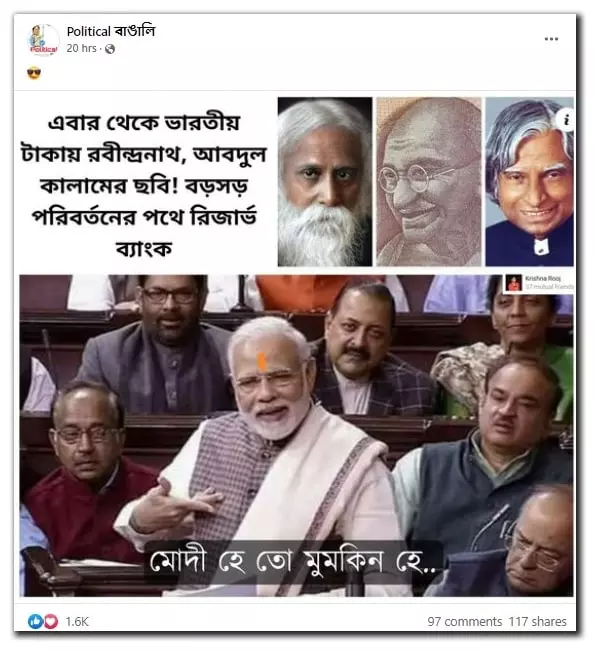View the 97 comments
The width and height of the screenshot is (595, 650).
(x=464, y=621)
